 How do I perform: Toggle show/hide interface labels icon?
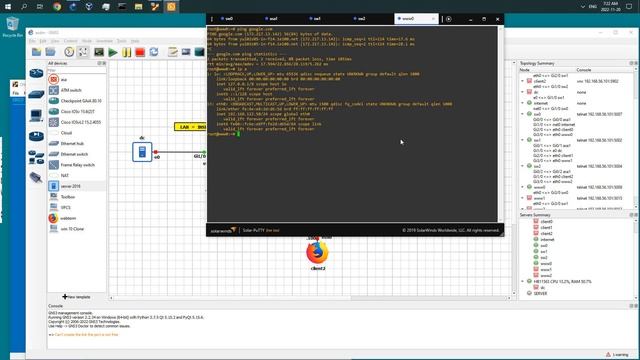coord(83,52)
